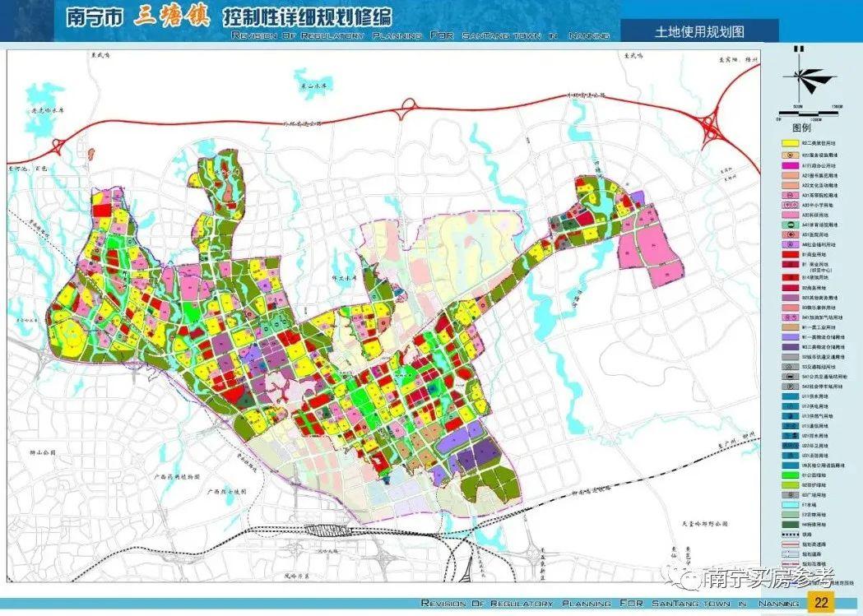The width and height of the screenshot is (863, 616).
Task: Click the highway interchange at upper left
Action: click(x=58, y=147)
